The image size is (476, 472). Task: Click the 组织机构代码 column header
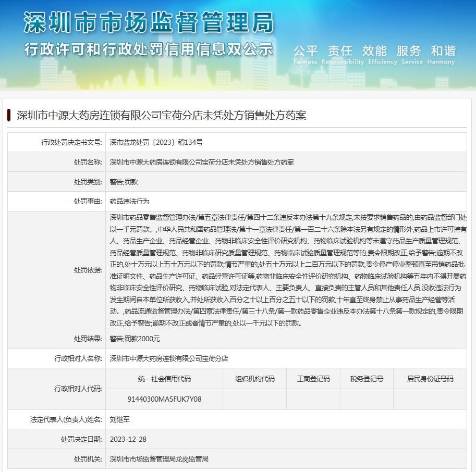point(254,379)
